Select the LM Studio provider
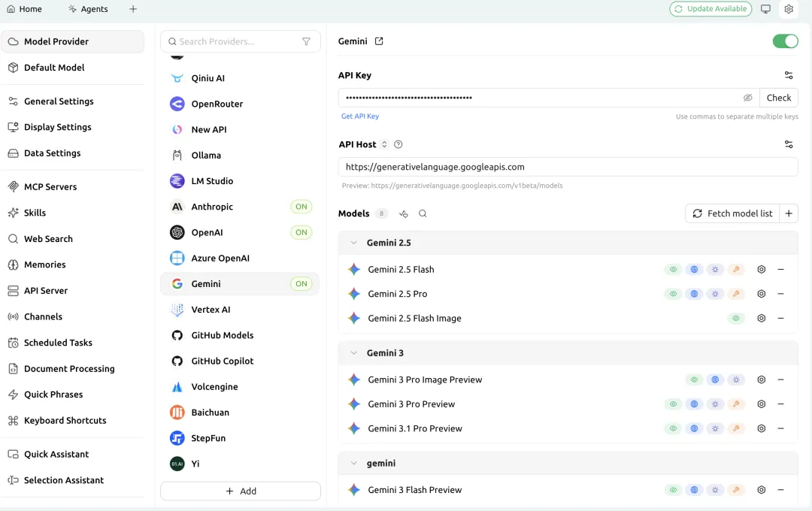This screenshot has width=812, height=511. click(x=241, y=180)
